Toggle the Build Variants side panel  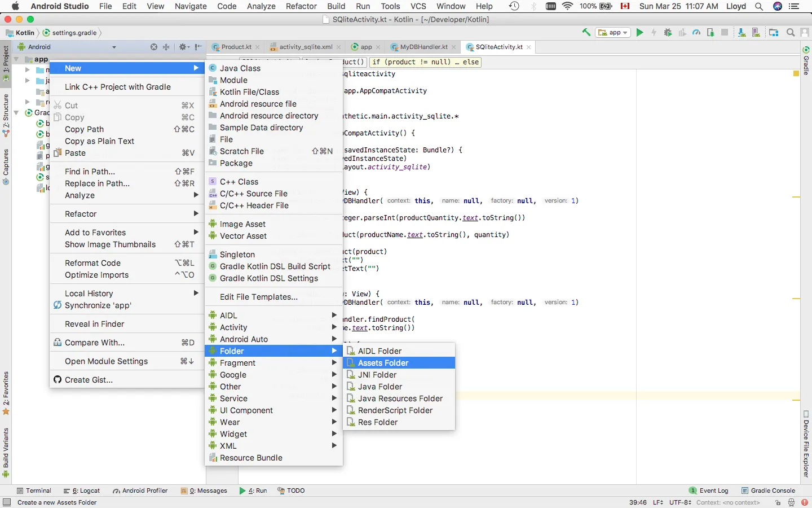tap(6, 452)
